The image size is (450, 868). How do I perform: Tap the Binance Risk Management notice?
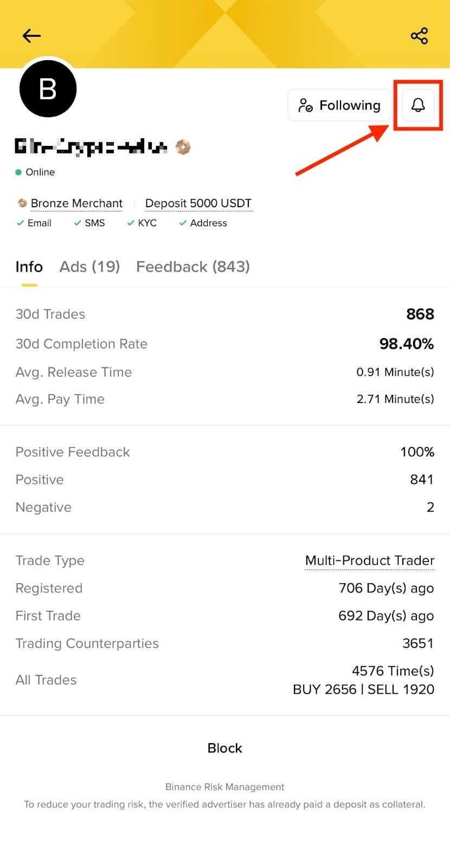[224, 787]
